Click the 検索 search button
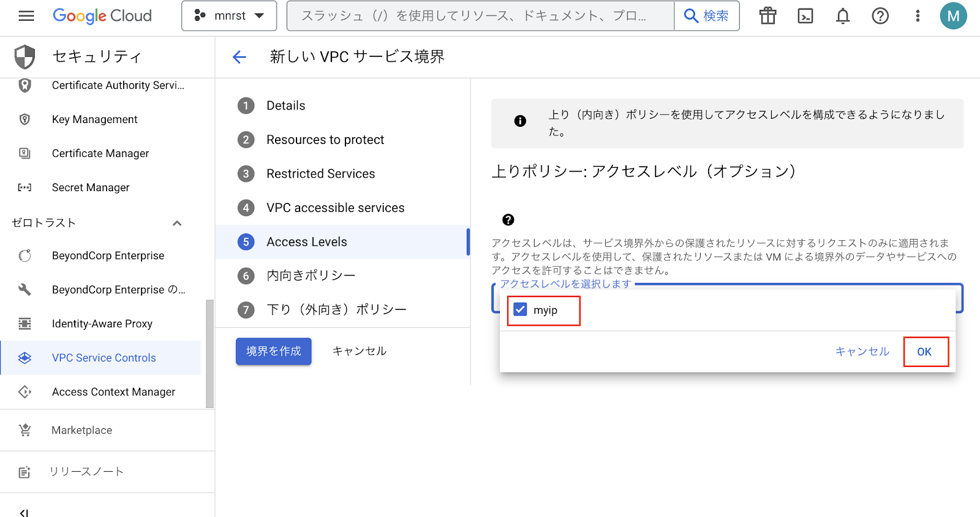Image resolution: width=980 pixels, height=517 pixels. coord(707,16)
